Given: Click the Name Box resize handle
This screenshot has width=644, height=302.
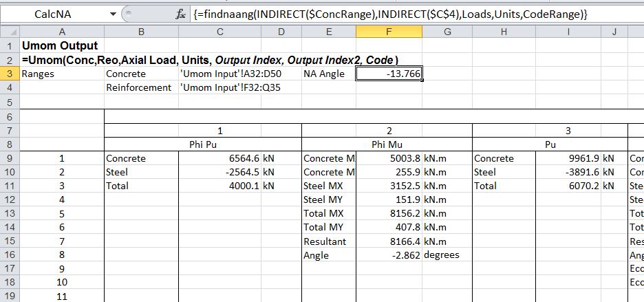Looking at the screenshot, I should (x=126, y=14).
